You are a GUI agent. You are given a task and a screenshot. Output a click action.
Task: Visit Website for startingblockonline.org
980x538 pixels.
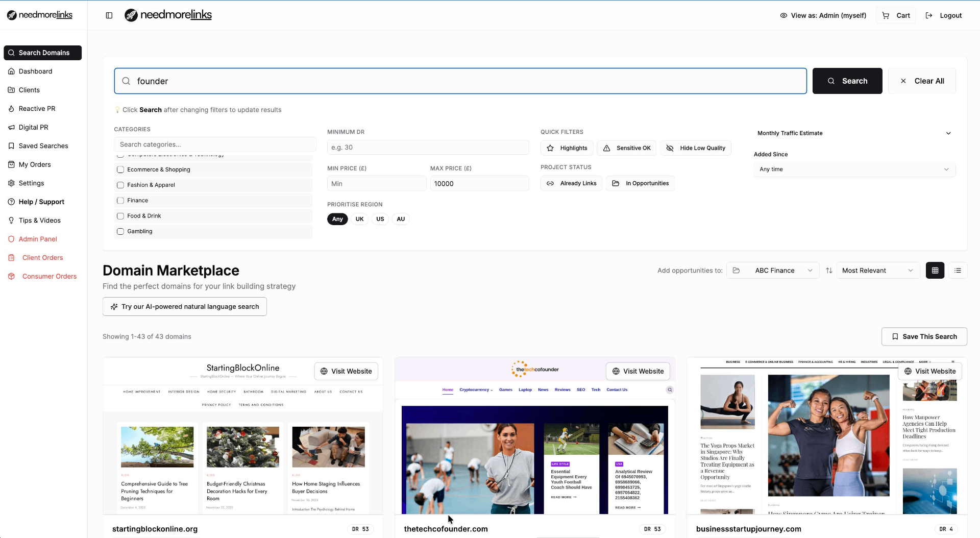(x=346, y=371)
